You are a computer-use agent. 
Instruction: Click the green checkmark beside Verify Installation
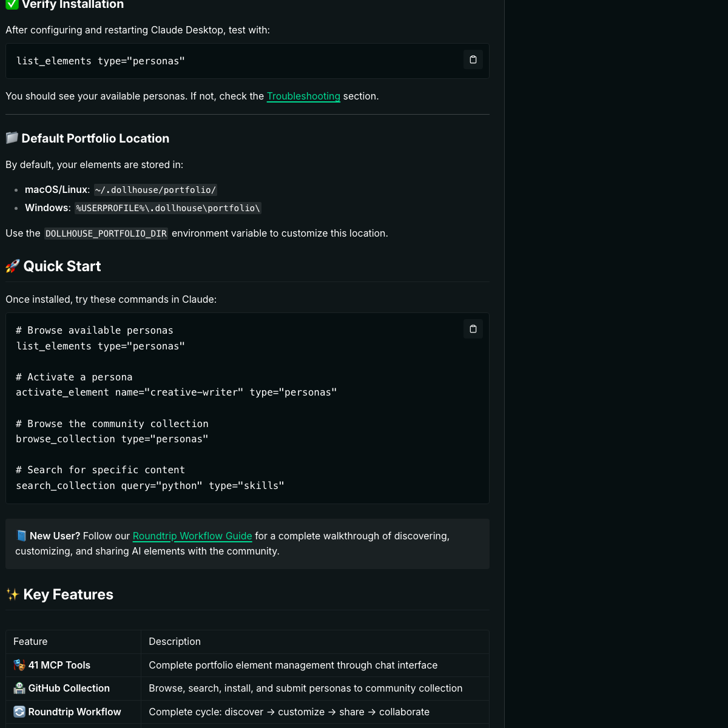coord(12,4)
